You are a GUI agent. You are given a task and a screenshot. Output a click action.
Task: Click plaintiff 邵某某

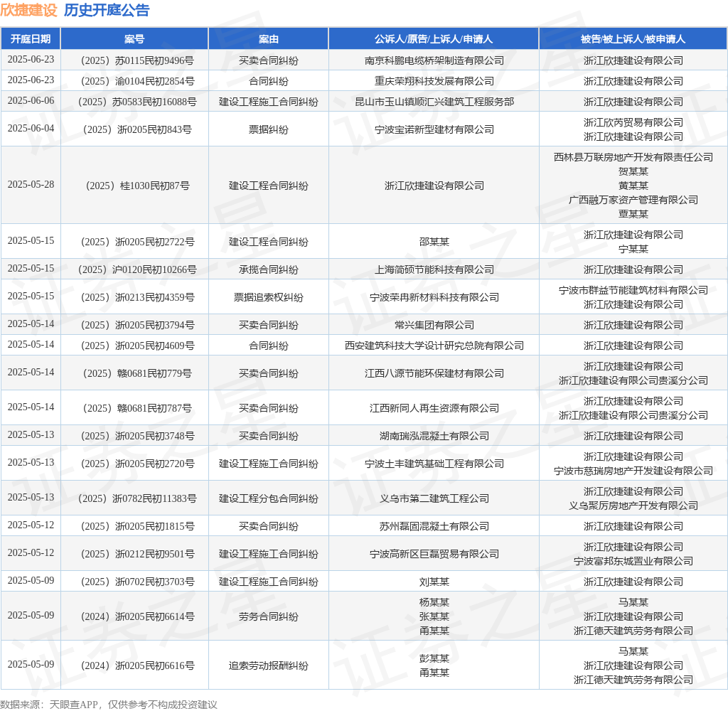click(434, 242)
